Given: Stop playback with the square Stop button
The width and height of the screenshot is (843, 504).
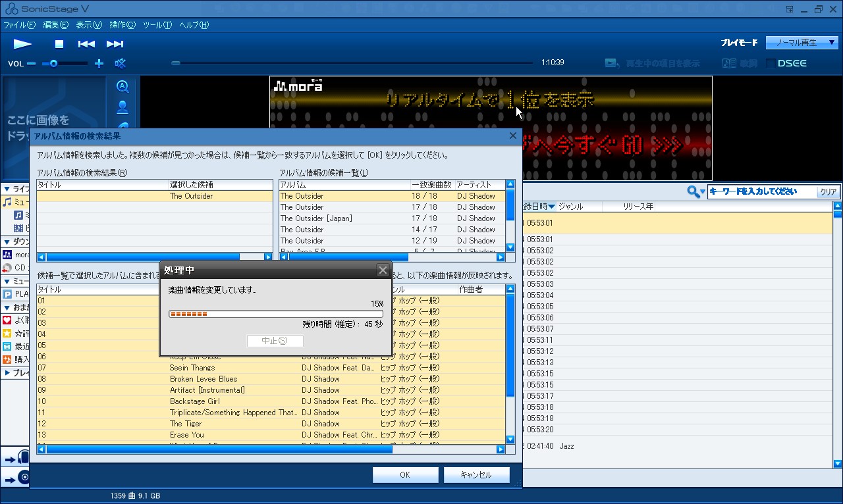Looking at the screenshot, I should coord(59,44).
